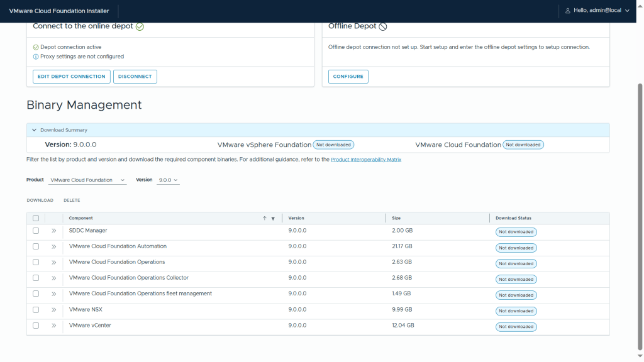Open the Product Interoperability Matrix link
This screenshot has height=362, width=644.
[366, 160]
